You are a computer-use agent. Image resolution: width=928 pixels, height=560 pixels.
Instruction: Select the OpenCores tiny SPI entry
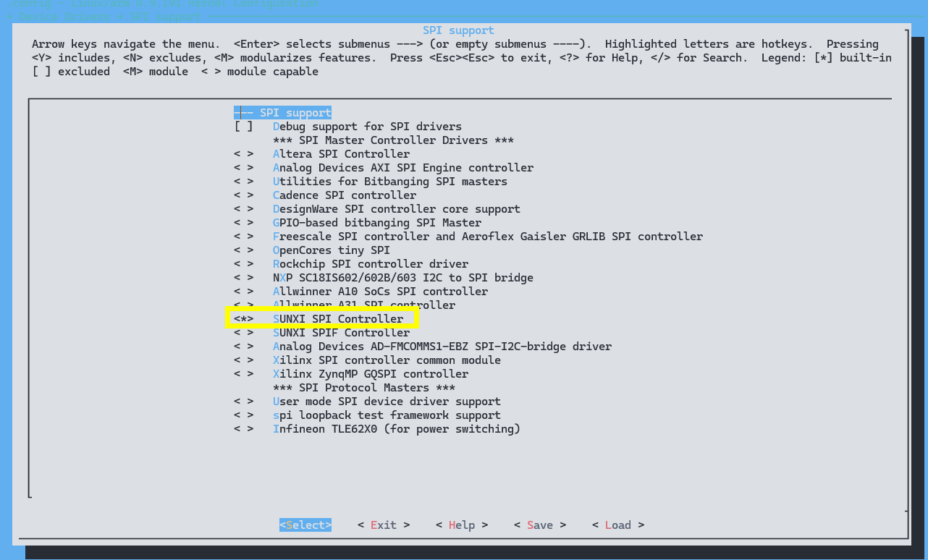(331, 250)
